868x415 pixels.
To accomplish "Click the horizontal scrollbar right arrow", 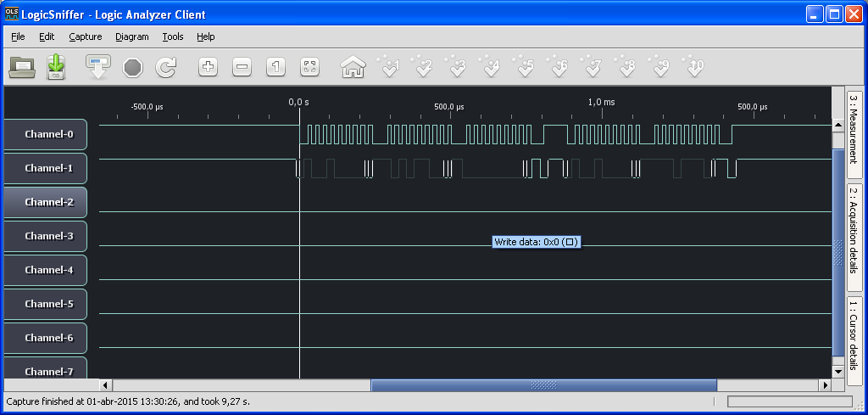I will 826,385.
